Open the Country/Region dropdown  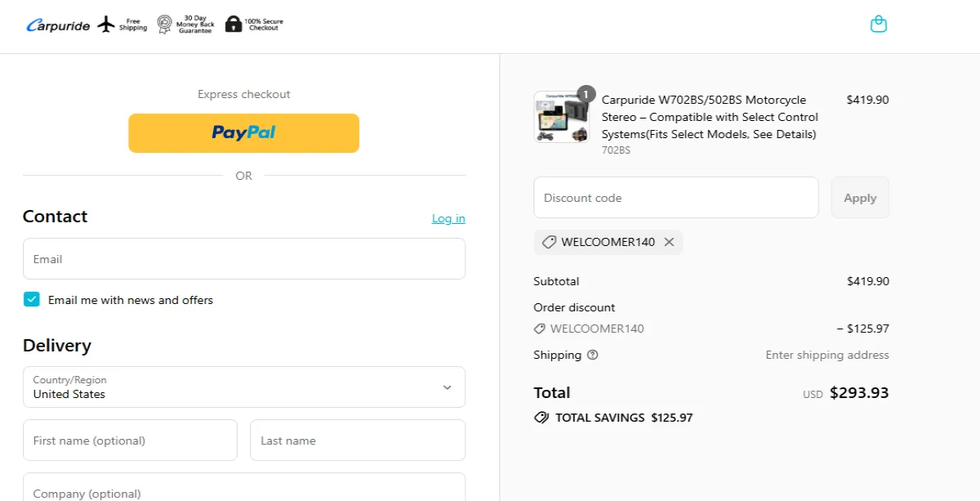coord(243,387)
